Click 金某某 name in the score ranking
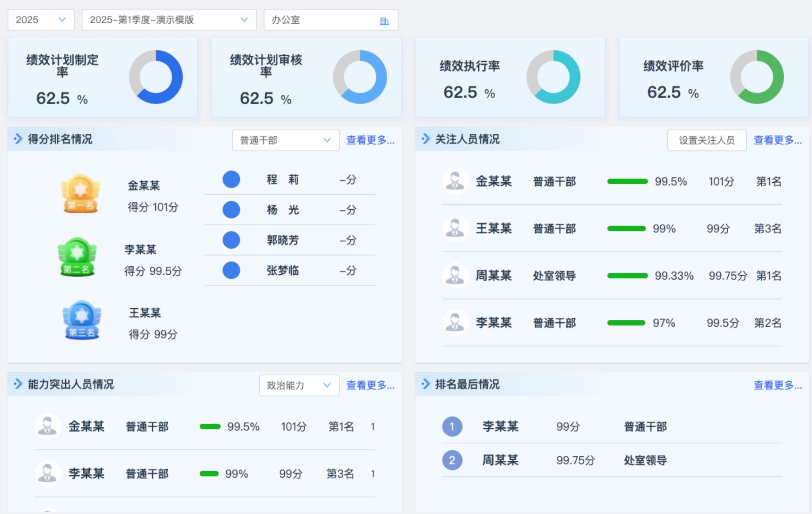This screenshot has width=812, height=514. point(144,186)
